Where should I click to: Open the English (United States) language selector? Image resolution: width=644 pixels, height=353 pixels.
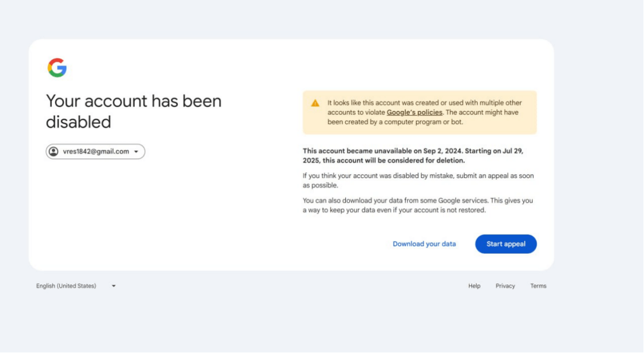point(76,286)
